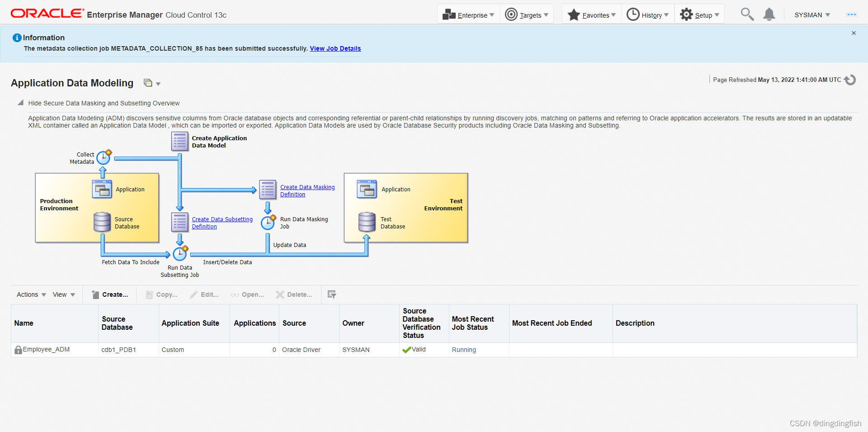Screen dimensions: 868x432
Task: Refresh the page using the refresh icon
Action: click(850, 80)
